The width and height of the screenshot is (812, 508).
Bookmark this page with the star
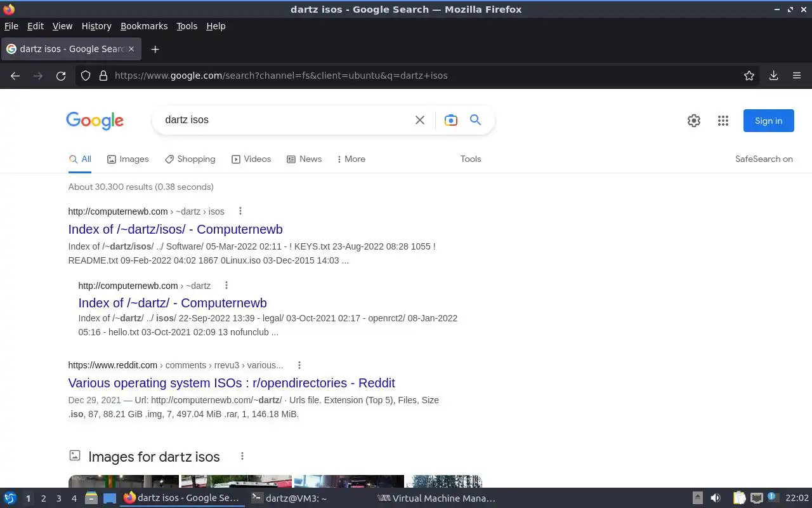(x=749, y=76)
